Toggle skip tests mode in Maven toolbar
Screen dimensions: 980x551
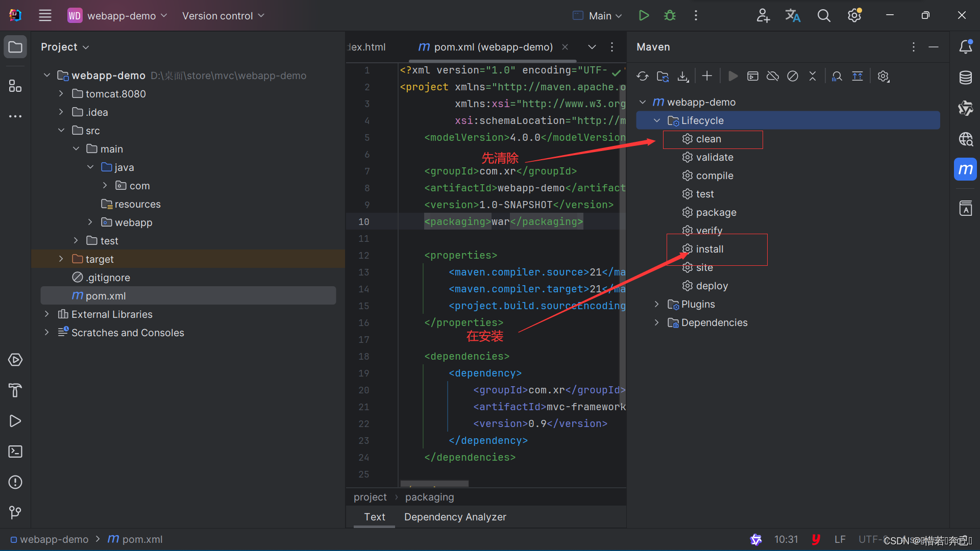coord(793,77)
